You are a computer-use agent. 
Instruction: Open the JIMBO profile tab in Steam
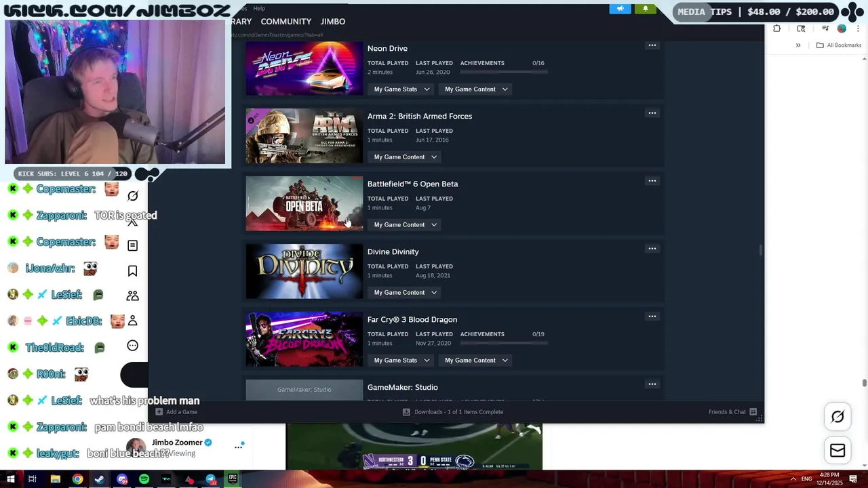[333, 22]
